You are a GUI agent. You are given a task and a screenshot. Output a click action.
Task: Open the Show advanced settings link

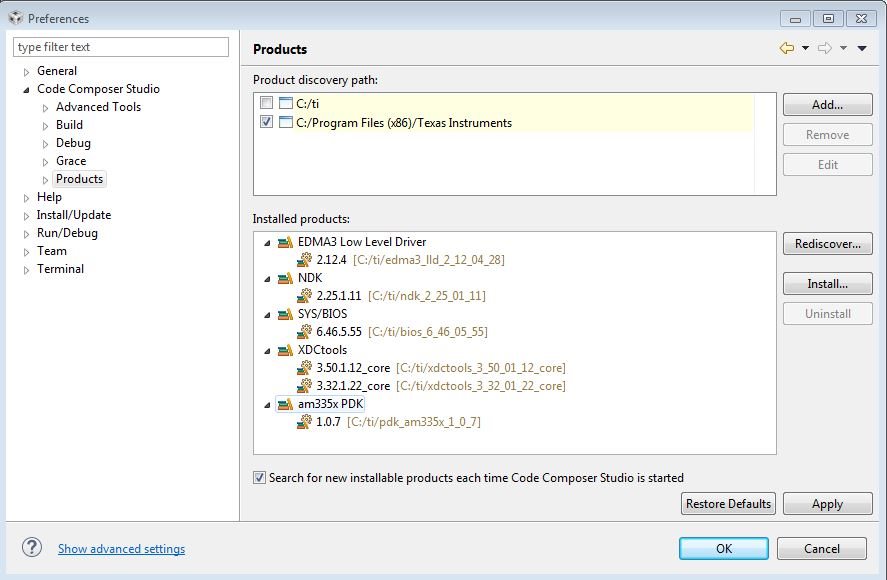coord(121,549)
